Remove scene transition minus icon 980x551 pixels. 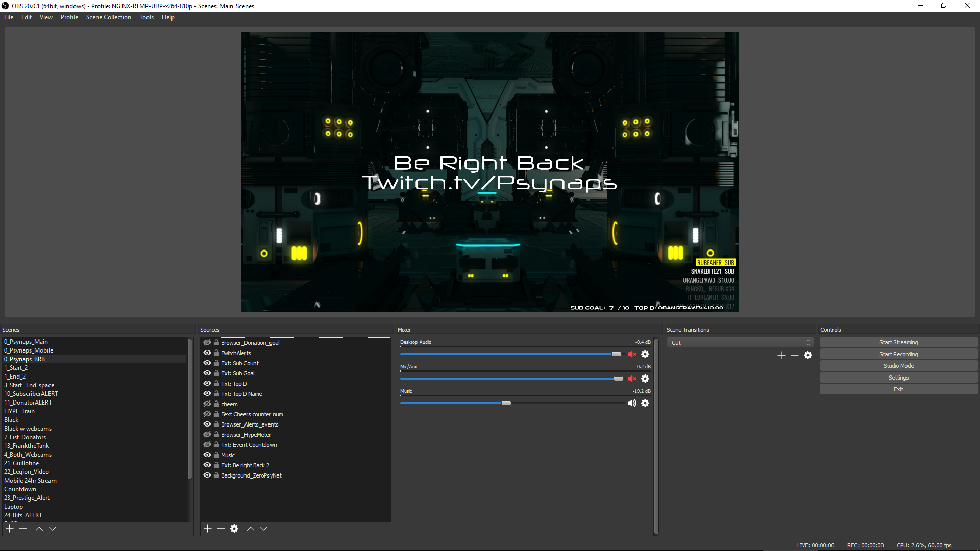point(795,355)
